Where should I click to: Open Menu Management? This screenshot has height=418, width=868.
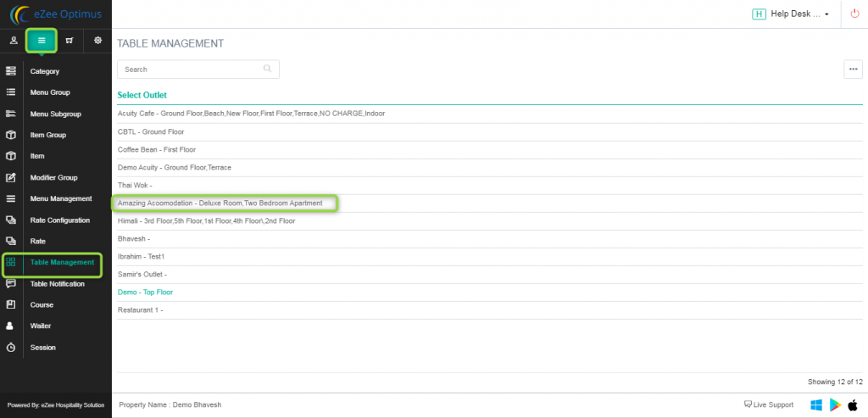coord(61,198)
